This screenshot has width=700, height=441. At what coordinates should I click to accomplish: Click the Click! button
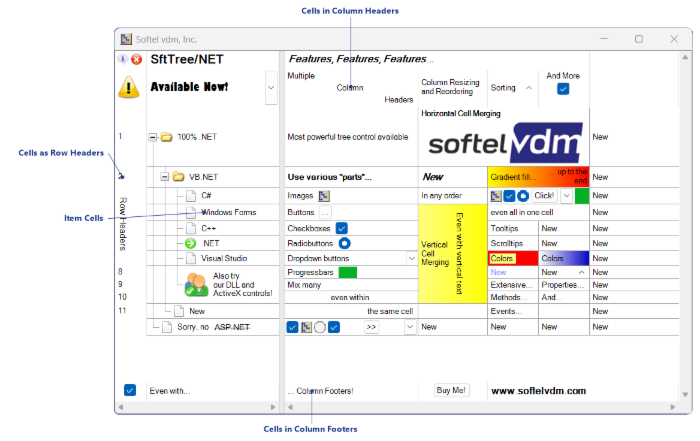(x=544, y=196)
